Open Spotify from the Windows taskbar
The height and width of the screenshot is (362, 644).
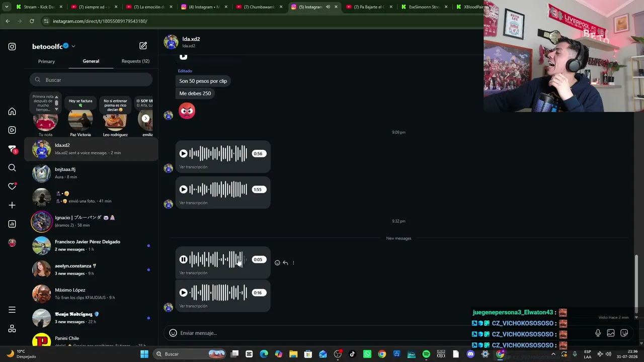click(x=426, y=354)
